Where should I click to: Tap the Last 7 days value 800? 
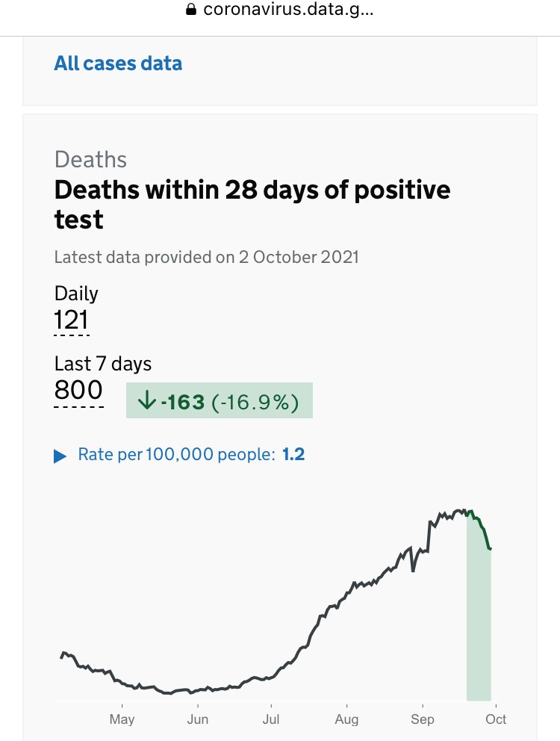click(78, 391)
